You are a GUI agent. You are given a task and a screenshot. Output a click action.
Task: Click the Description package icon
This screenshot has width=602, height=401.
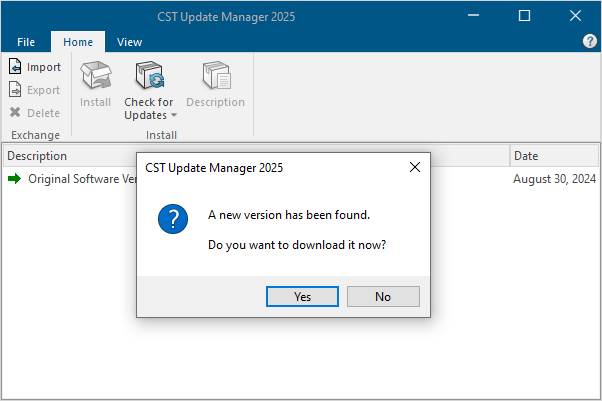216,75
